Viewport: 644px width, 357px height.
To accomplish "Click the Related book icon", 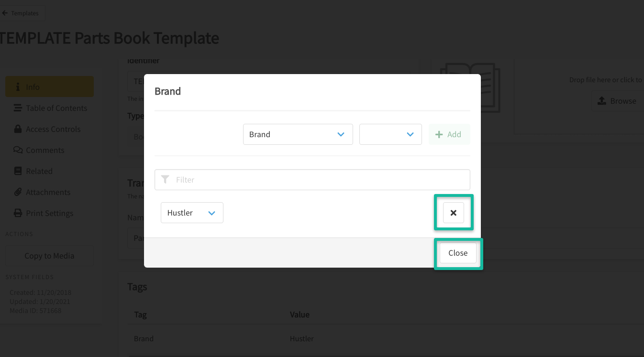I will [x=18, y=171].
